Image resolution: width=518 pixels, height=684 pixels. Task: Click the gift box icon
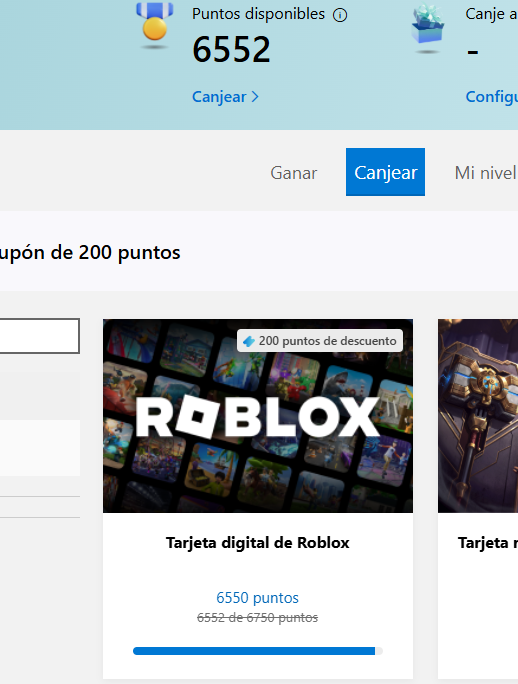pos(428,28)
